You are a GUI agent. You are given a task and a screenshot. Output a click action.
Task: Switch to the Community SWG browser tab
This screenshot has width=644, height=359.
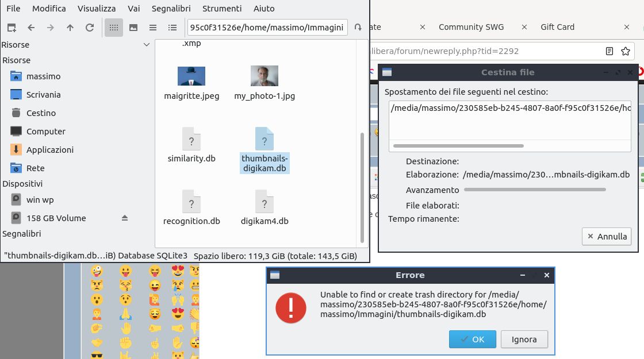click(x=471, y=27)
